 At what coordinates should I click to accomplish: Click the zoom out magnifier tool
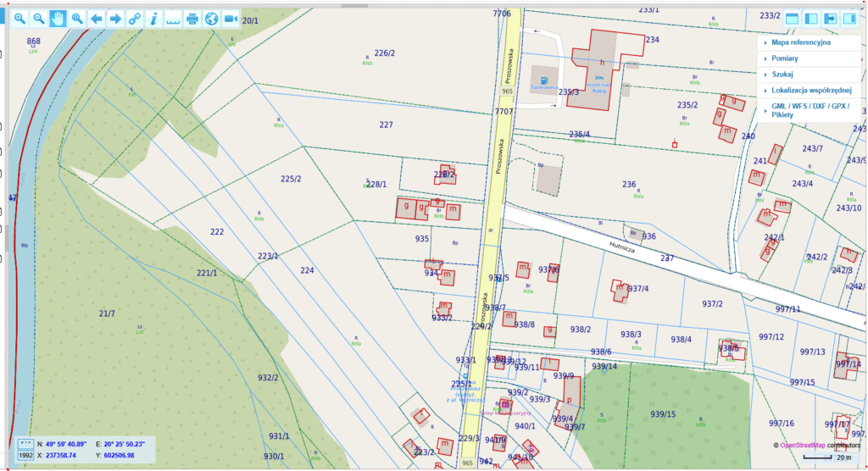click(x=38, y=18)
